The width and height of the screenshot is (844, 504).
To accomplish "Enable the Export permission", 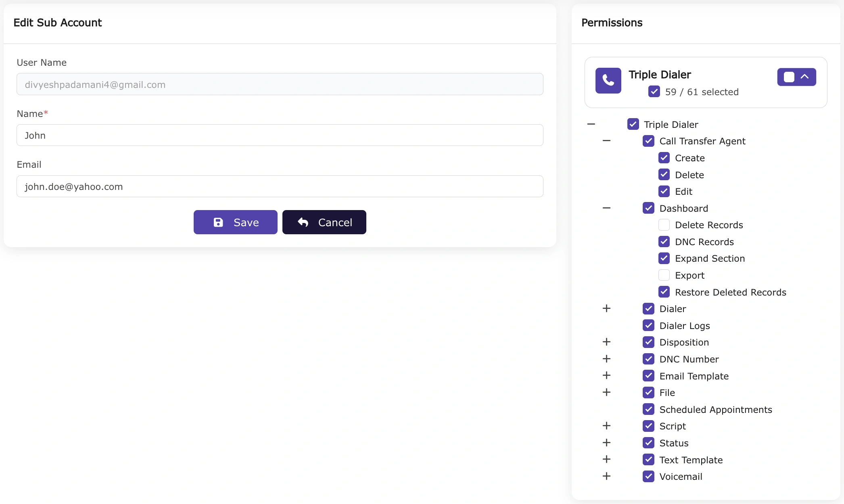I will click(664, 275).
